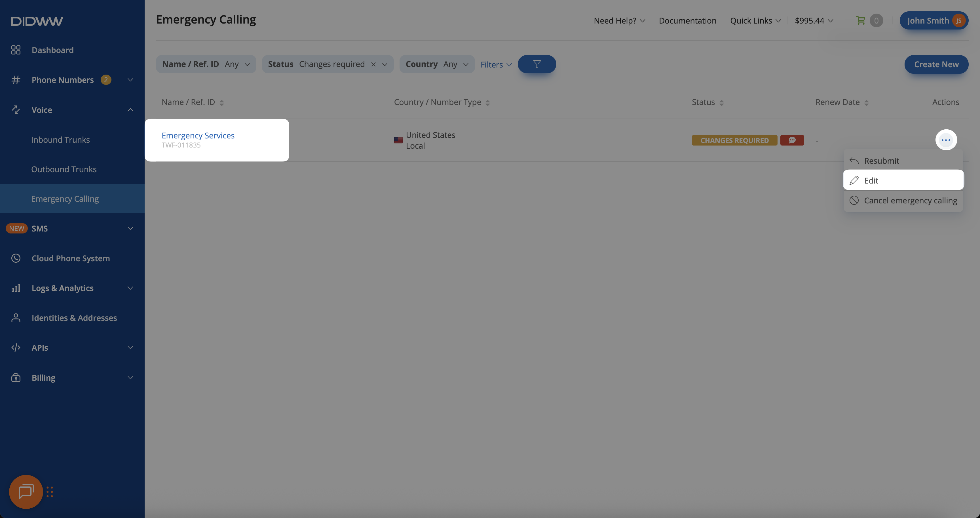Image resolution: width=980 pixels, height=518 pixels.
Task: Open the three-dots actions menu
Action: pos(946,140)
